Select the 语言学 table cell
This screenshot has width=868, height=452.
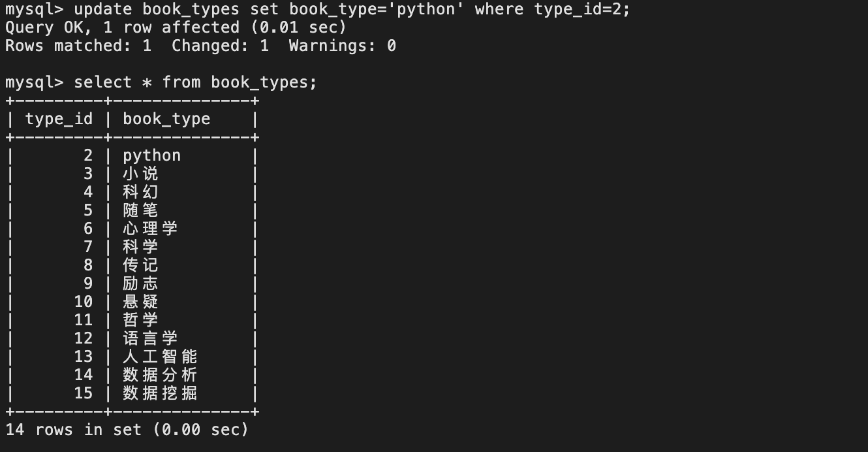(150, 338)
